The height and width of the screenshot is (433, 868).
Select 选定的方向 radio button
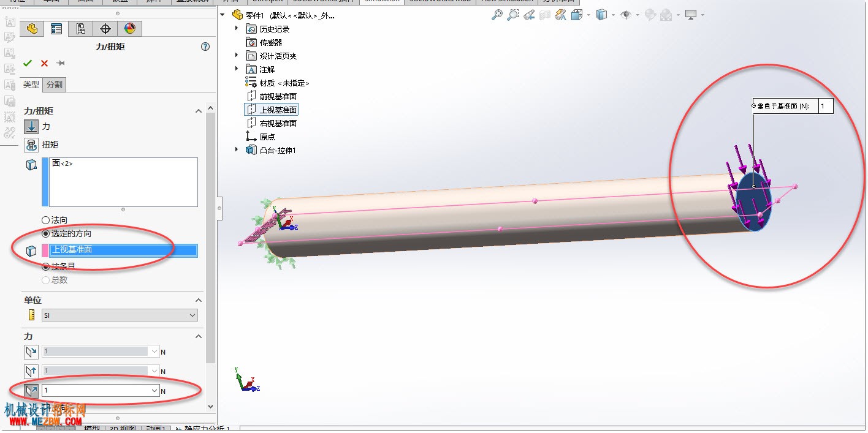click(x=45, y=233)
